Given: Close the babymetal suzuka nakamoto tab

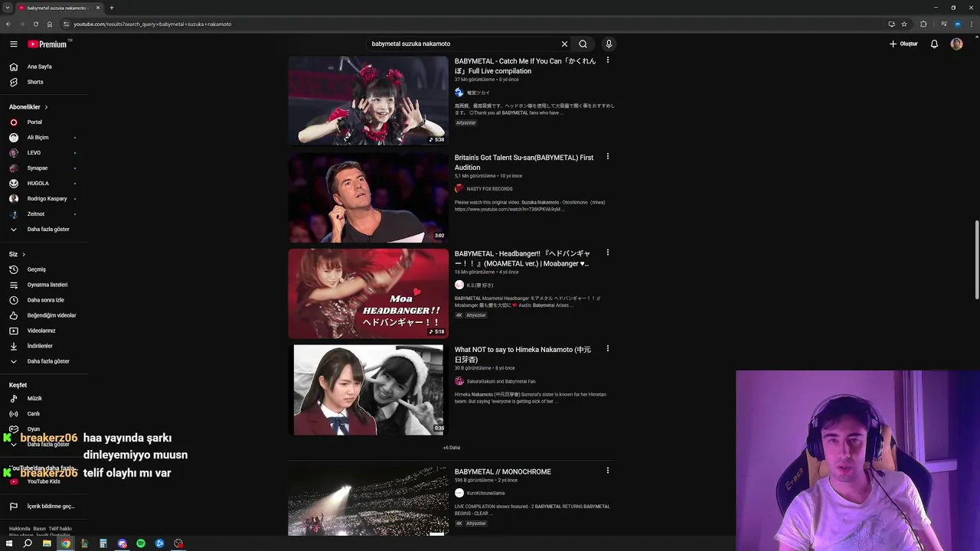Looking at the screenshot, I should click(98, 8).
